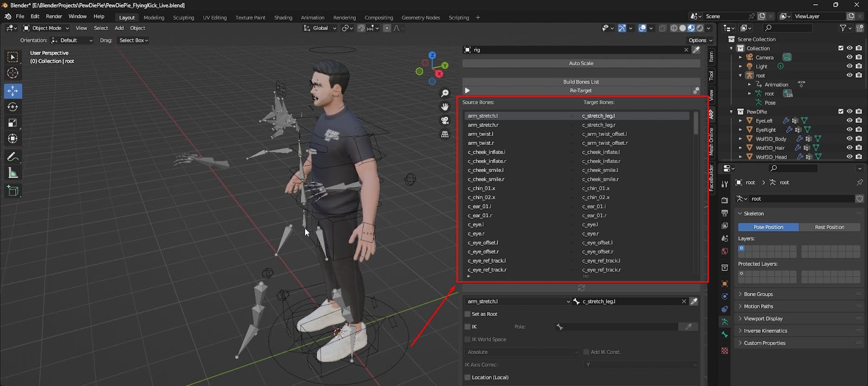Hide the Camera object in outliner
Image resolution: width=868 pixels, height=386 pixels.
850,57
